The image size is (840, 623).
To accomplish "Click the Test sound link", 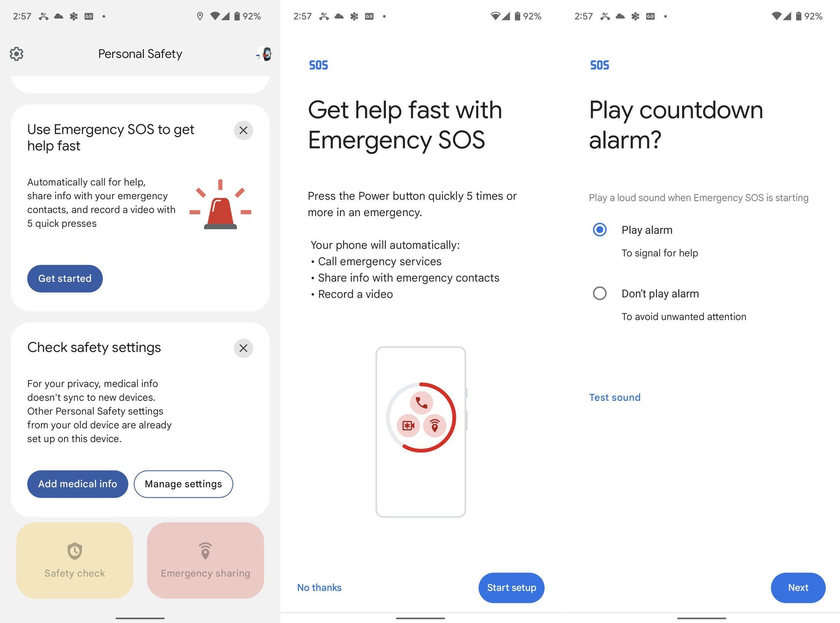I will point(614,397).
